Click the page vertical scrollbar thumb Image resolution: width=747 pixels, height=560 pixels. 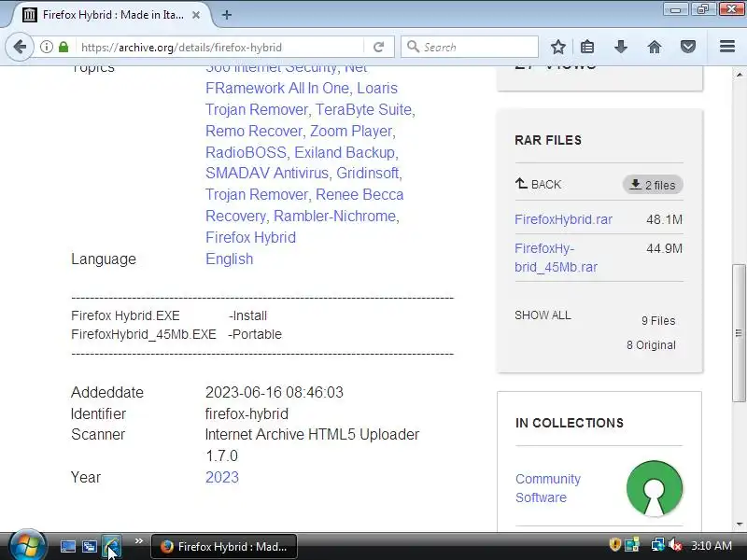739,333
